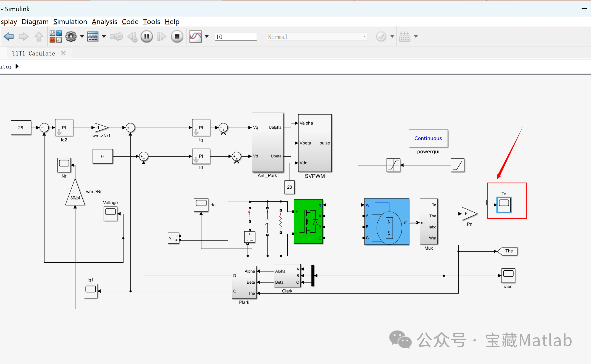591x364 pixels.
Task: Select the constant 28 Vdc block
Action: (x=290, y=187)
